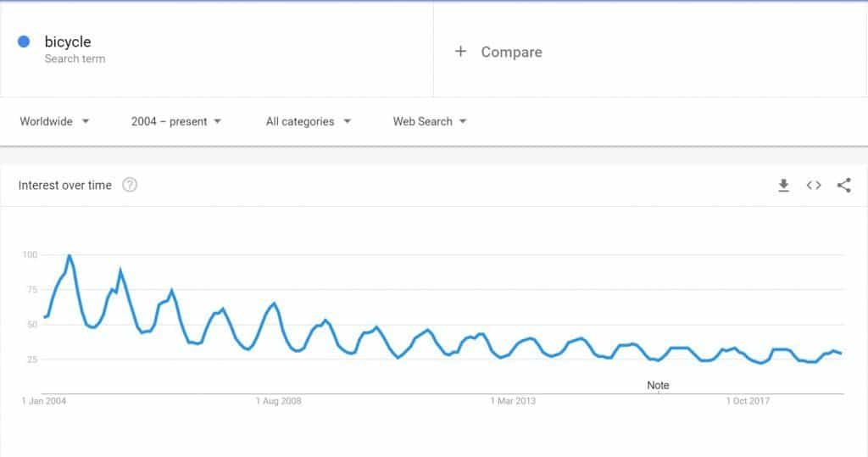Image resolution: width=868 pixels, height=457 pixels.
Task: Expand the 2004 – present time range dropdown
Action: pos(176,121)
